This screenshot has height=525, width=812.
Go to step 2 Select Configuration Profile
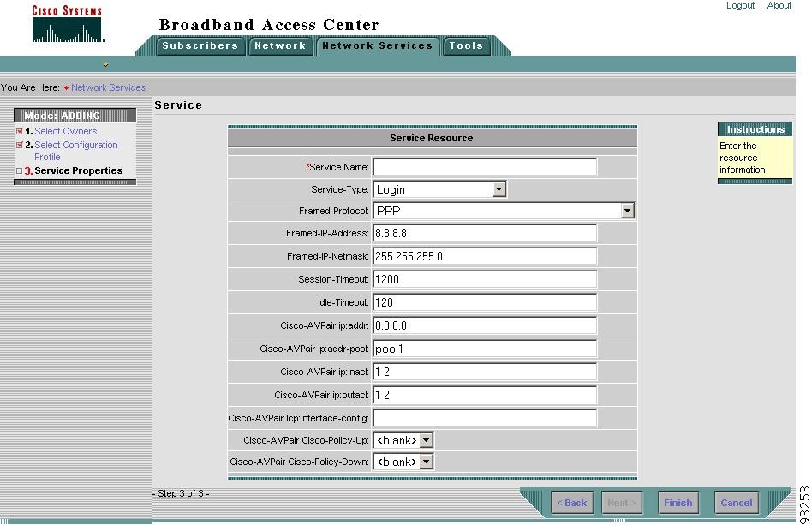[76, 151]
